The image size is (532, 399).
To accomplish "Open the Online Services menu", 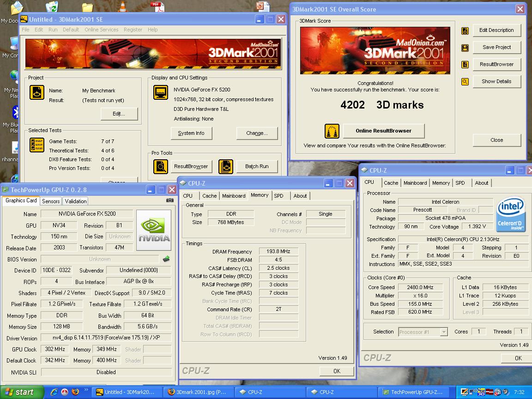I will click(102, 30).
